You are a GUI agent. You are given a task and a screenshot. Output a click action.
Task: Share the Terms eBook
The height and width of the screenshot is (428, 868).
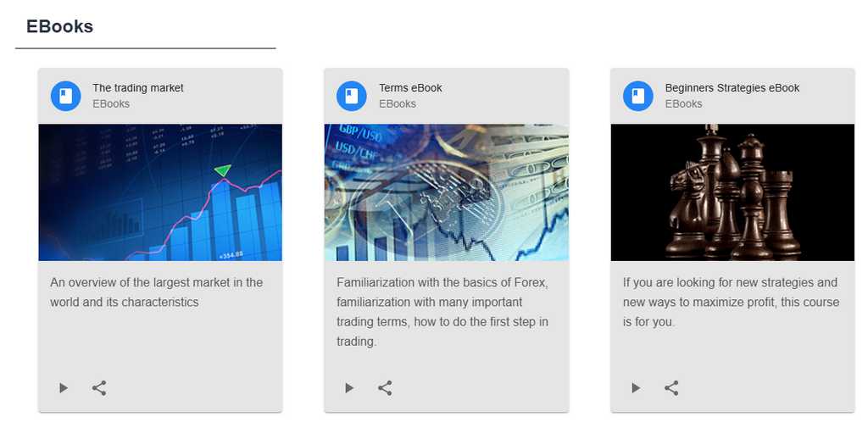pyautogui.click(x=385, y=388)
